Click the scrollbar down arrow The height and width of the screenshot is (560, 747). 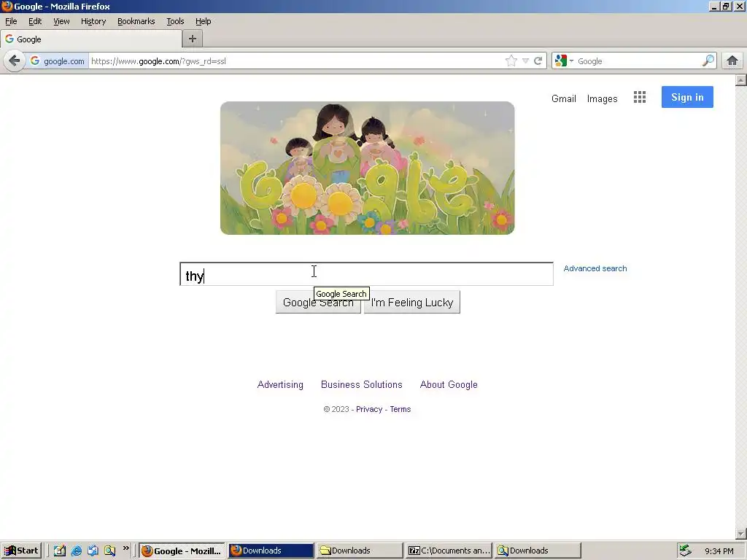[741, 534]
